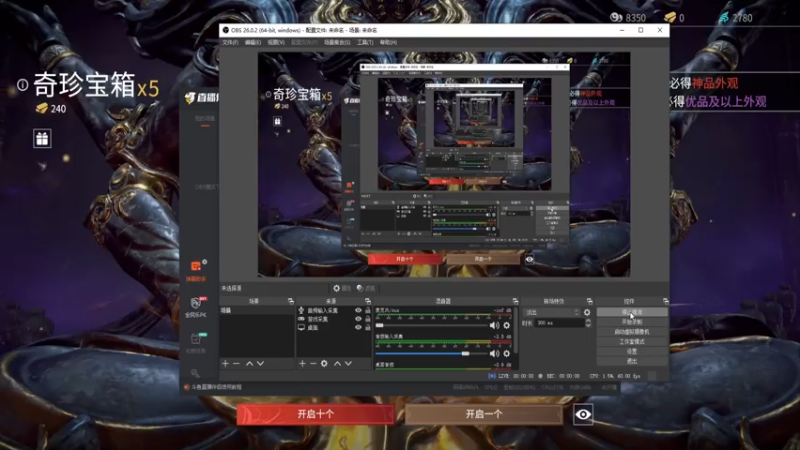
Task: Toggle visibility of 音频输入采集 source
Action: pyautogui.click(x=358, y=310)
